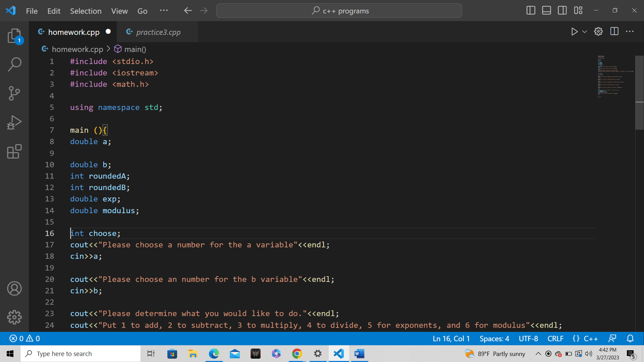Open debug configuration gear in editor toolbar
Screen dimensions: 644x362
click(x=598, y=31)
